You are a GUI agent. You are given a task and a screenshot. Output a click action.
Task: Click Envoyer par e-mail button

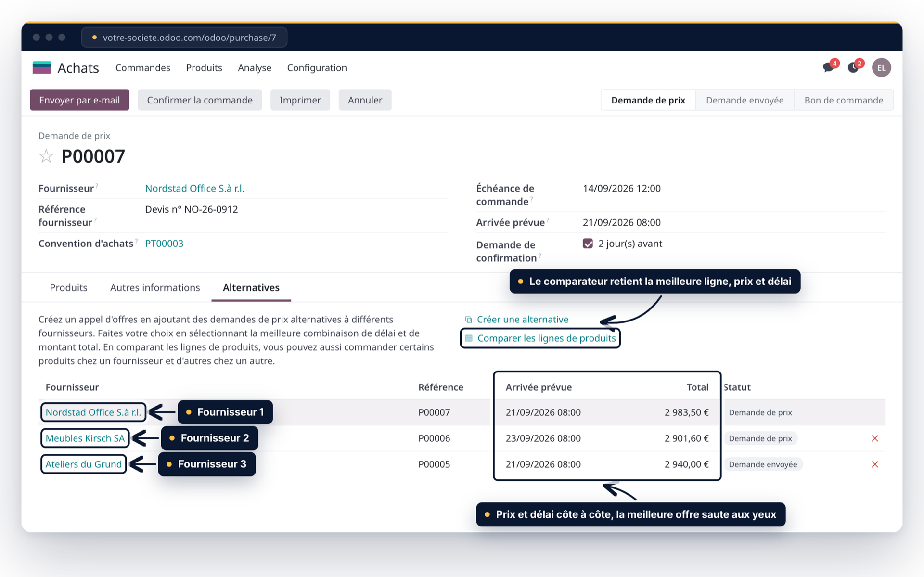click(x=79, y=100)
